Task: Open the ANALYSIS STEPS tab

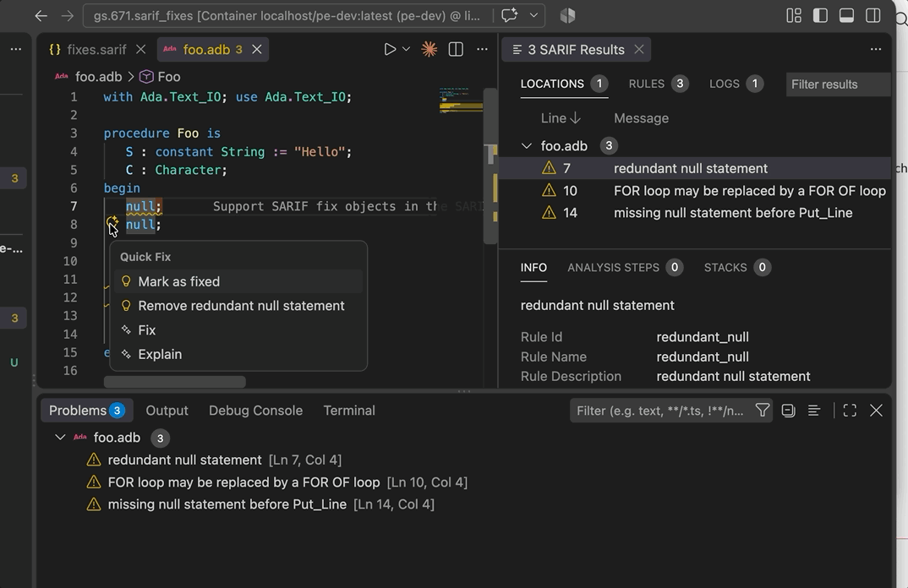Action: 625,267
